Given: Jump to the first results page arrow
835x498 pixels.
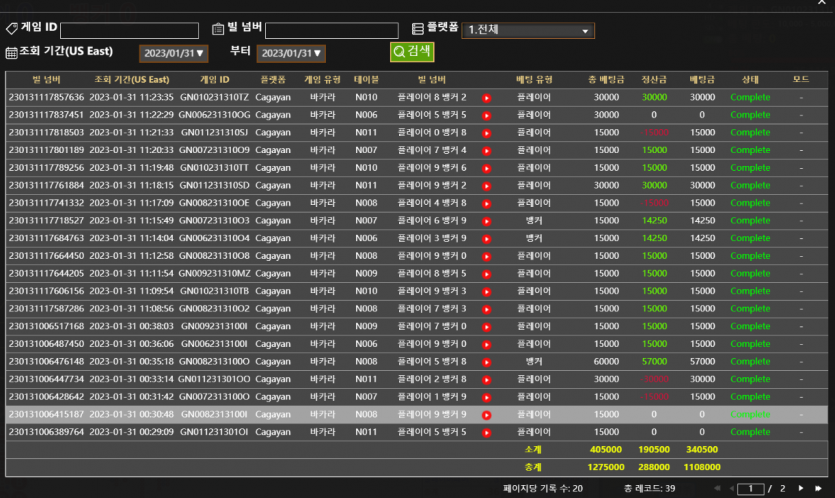Looking at the screenshot, I should (x=717, y=488).
